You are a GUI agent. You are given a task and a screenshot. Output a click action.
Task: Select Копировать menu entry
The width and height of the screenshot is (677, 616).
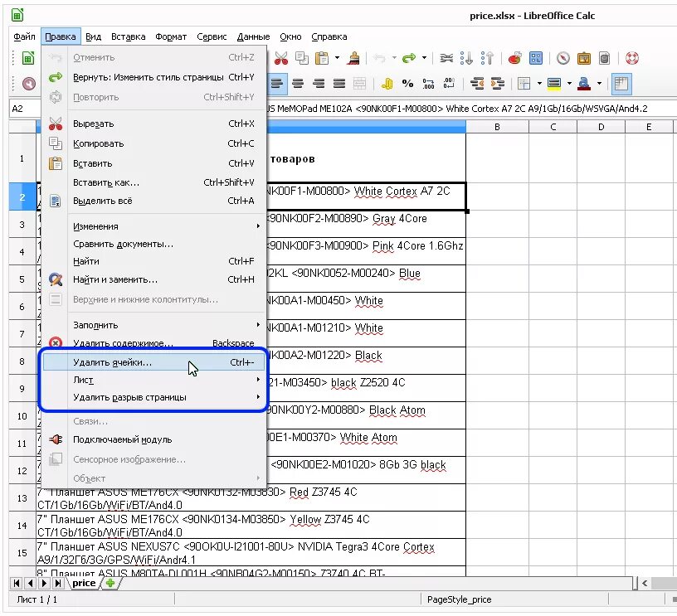tap(153, 143)
